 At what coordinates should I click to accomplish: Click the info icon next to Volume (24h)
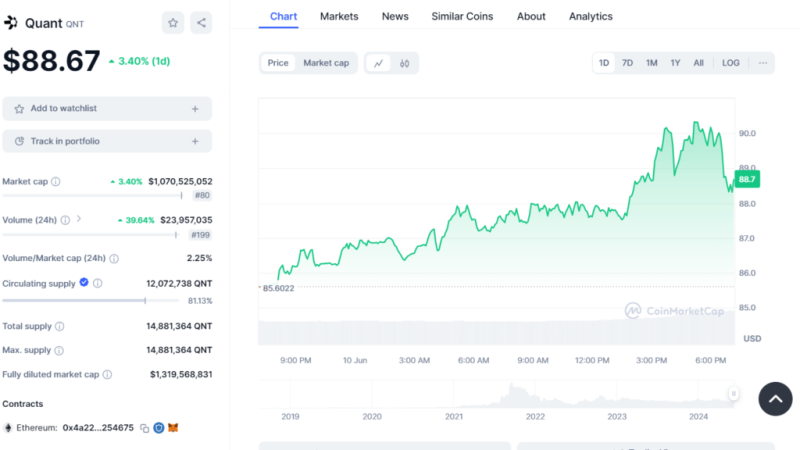pyautogui.click(x=65, y=220)
